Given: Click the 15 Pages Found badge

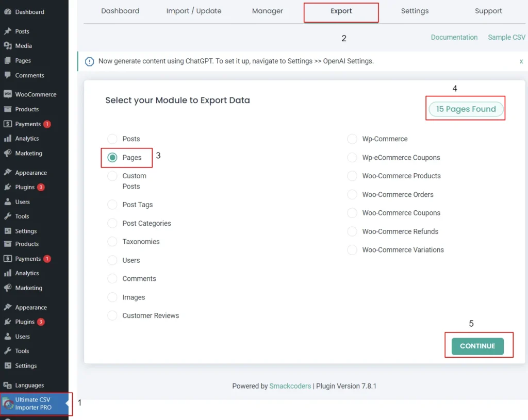Looking at the screenshot, I should coord(466,109).
